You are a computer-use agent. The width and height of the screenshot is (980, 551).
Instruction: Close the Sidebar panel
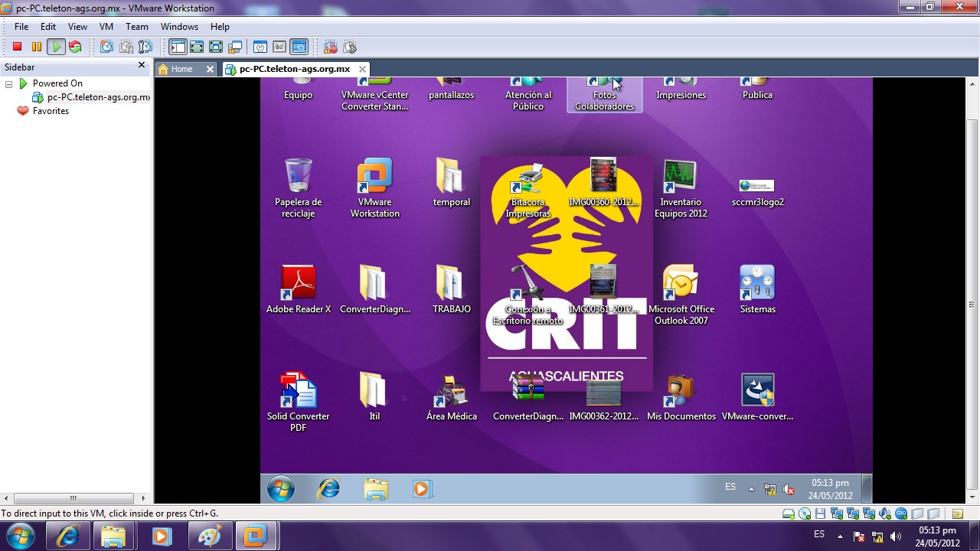pyautogui.click(x=141, y=66)
